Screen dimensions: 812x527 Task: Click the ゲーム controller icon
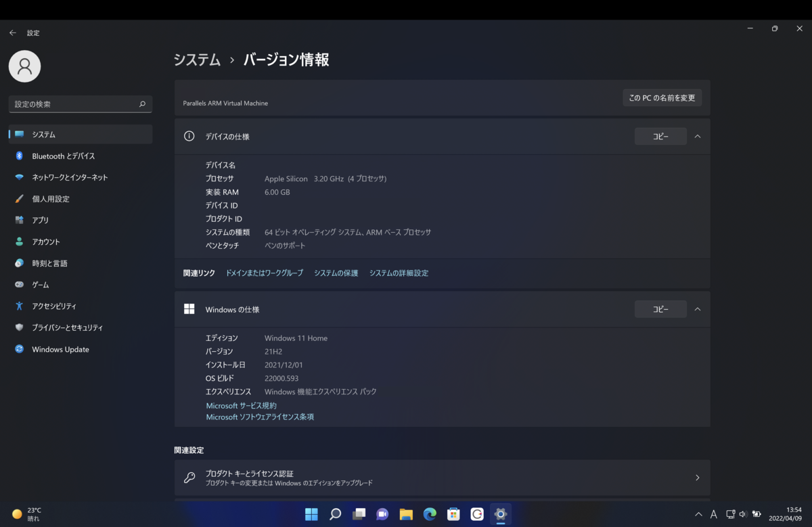19,285
